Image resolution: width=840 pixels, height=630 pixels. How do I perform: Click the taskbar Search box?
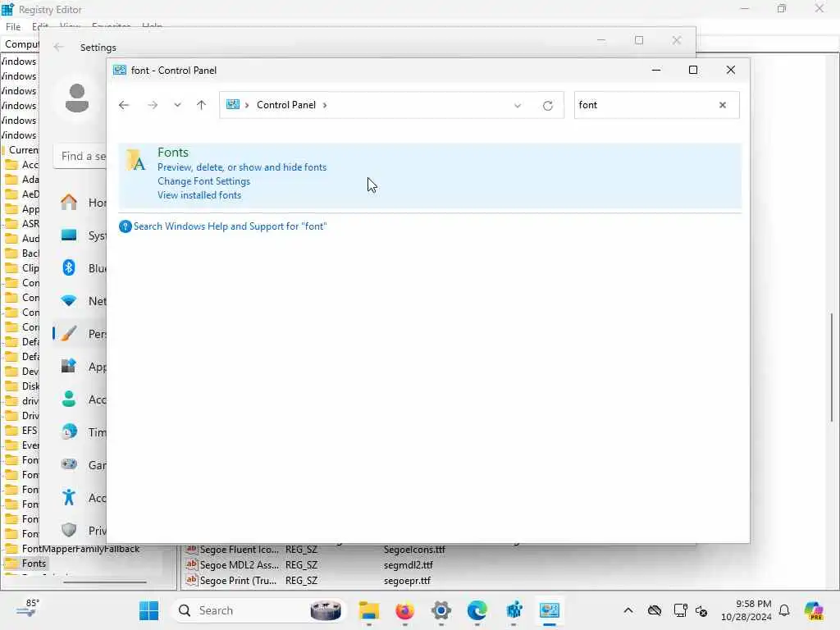[x=258, y=610]
